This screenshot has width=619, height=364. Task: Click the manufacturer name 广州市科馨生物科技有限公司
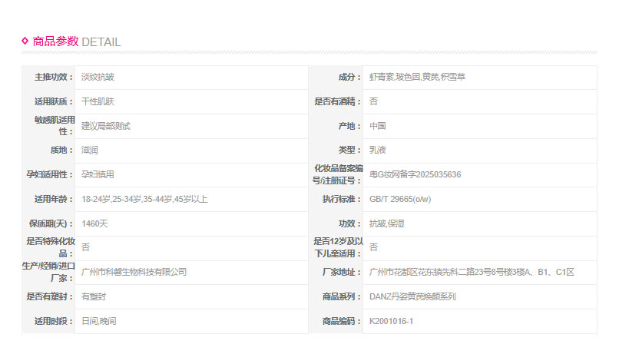(x=134, y=272)
